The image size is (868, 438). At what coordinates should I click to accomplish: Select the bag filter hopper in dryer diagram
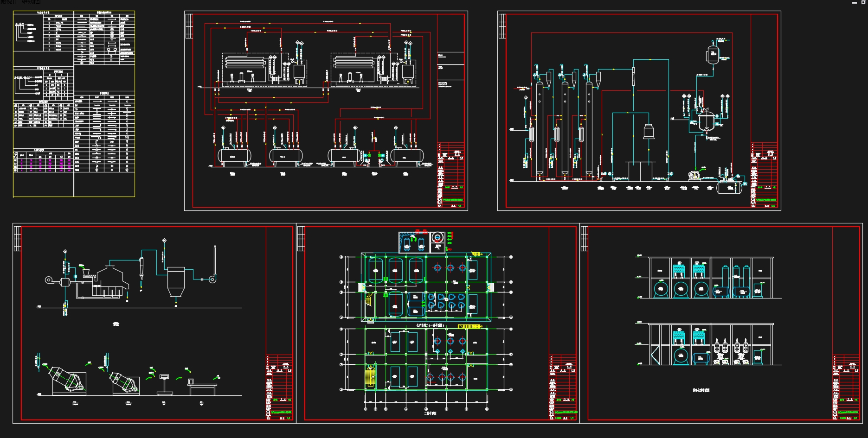pyautogui.click(x=176, y=281)
